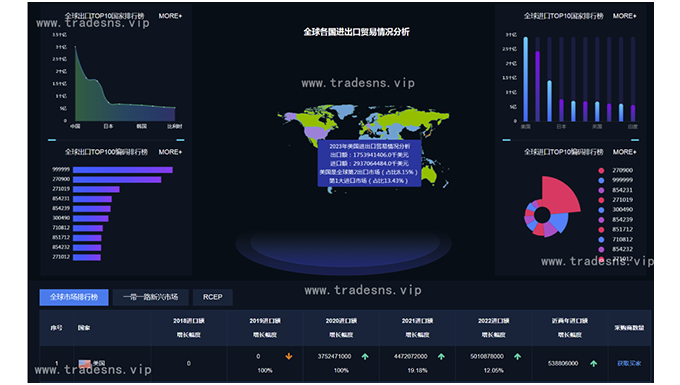The width and height of the screenshot is (680, 385).
Task: Click the first tall blue bar in import chart
Action: tap(526, 79)
